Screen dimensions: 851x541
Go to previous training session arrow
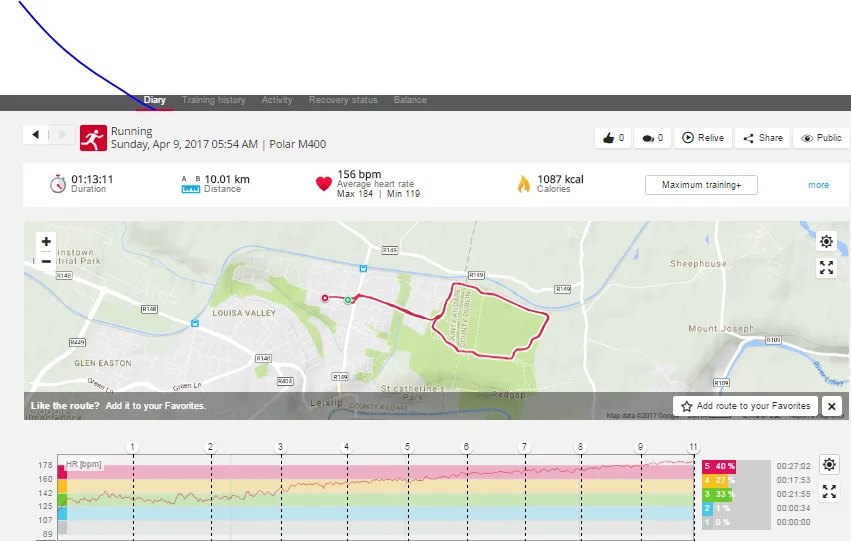(36, 135)
